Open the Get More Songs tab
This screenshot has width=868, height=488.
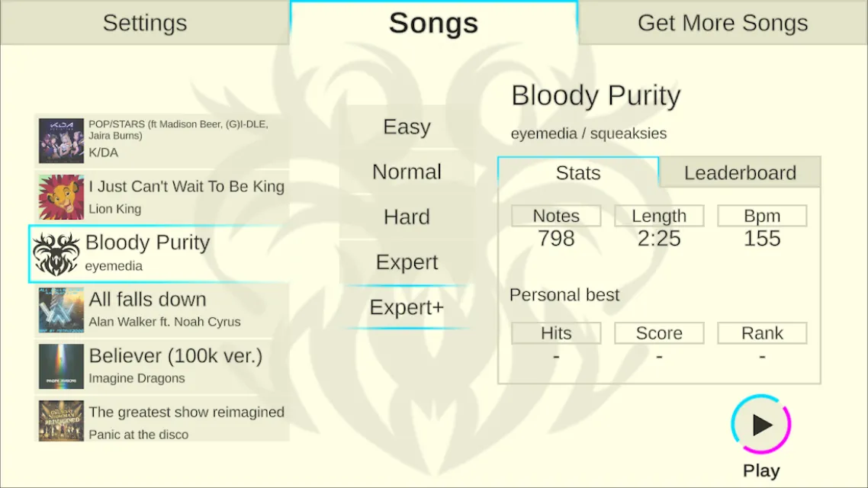pos(722,23)
